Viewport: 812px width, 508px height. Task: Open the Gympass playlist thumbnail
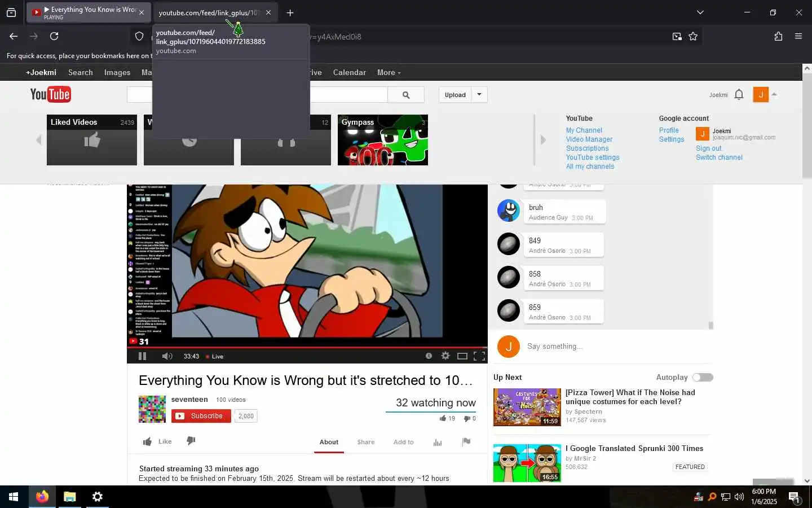pyautogui.click(x=383, y=140)
